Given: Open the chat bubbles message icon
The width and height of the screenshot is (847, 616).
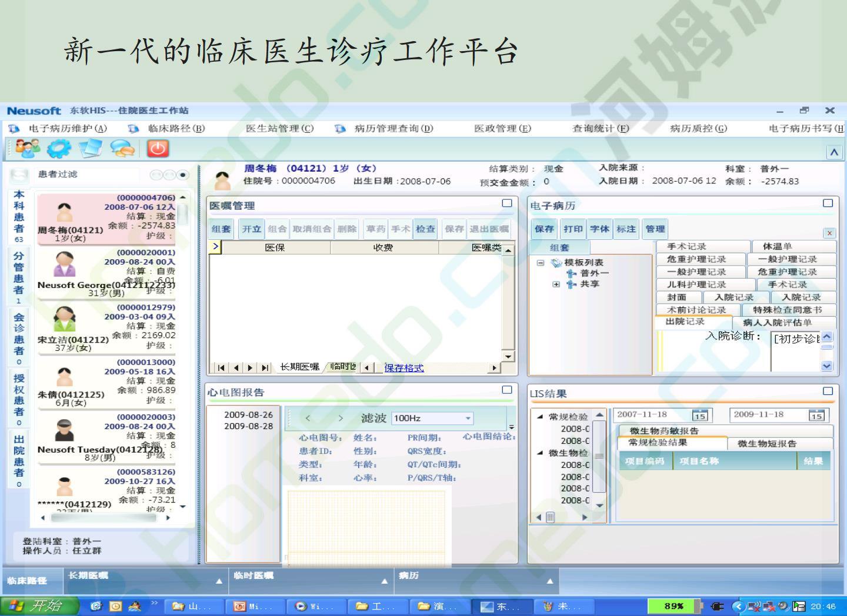Looking at the screenshot, I should (x=122, y=149).
